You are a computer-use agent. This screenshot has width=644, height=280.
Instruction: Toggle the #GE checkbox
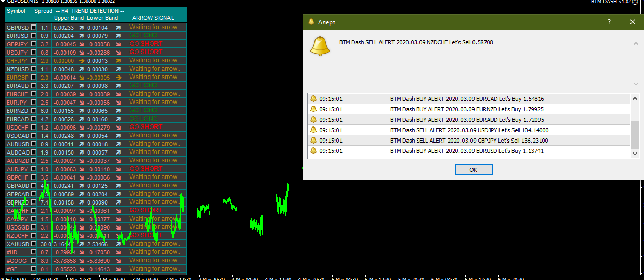click(33, 269)
